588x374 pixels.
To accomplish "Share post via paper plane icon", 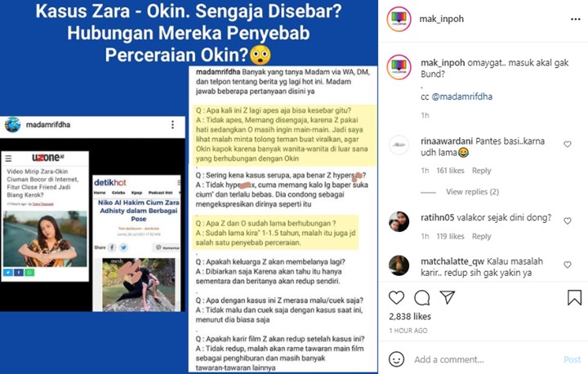I will 448,297.
